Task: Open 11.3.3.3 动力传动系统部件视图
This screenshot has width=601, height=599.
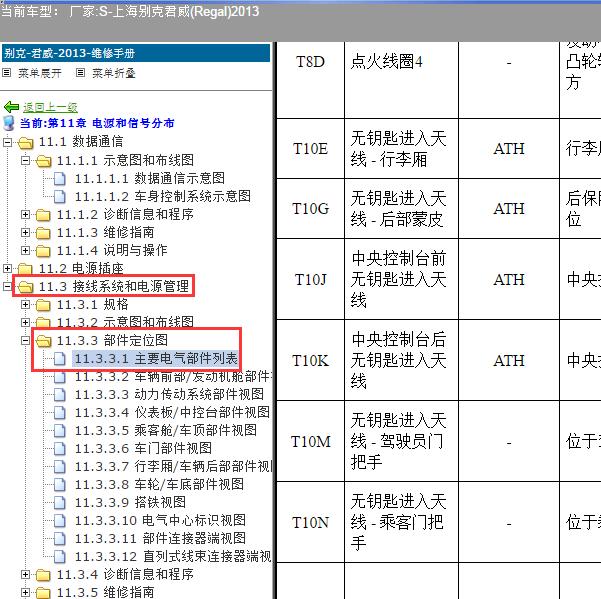Action: coord(169,394)
